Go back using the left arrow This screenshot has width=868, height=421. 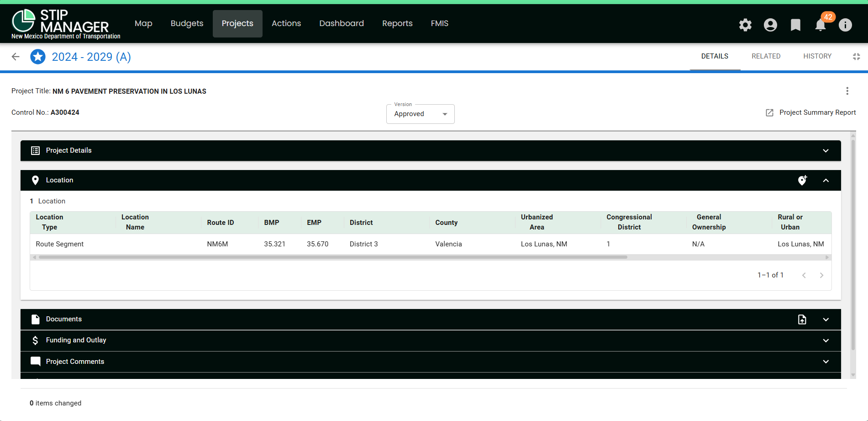coord(16,57)
